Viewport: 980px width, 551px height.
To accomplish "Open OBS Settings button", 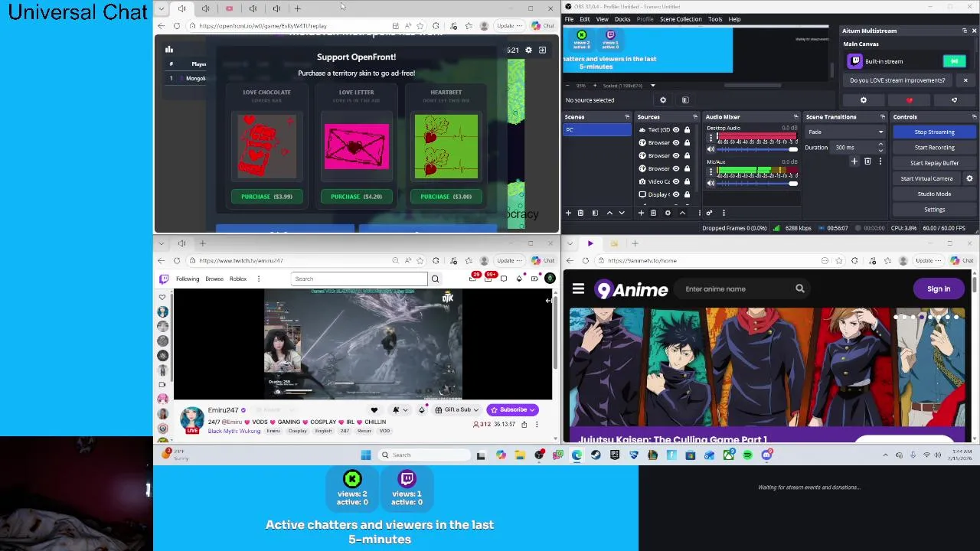I will click(x=934, y=210).
